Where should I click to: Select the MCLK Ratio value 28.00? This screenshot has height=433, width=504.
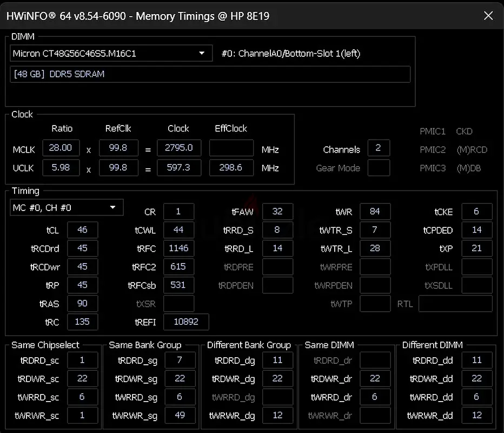(x=61, y=148)
